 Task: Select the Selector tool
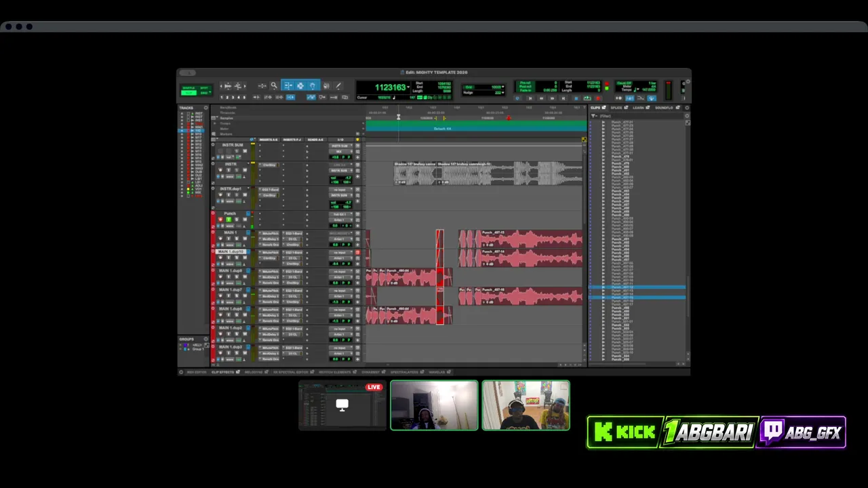click(300, 85)
